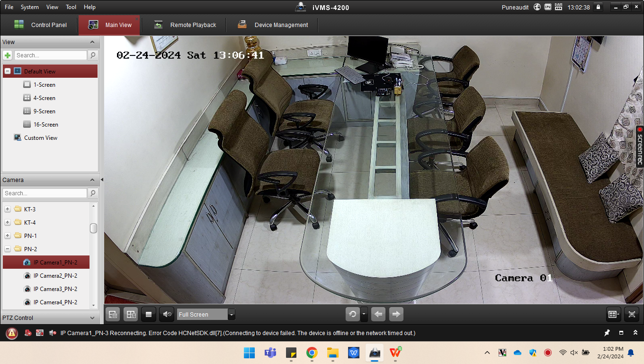
Task: Click the CPU usage icon in title bar
Action: pyautogui.click(x=547, y=7)
